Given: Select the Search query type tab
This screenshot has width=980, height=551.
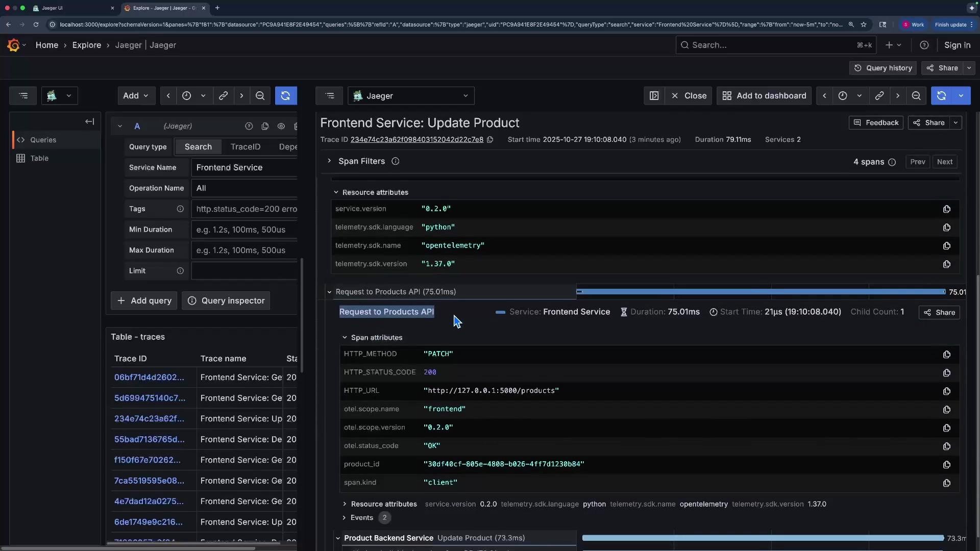Looking at the screenshot, I should coord(198,147).
